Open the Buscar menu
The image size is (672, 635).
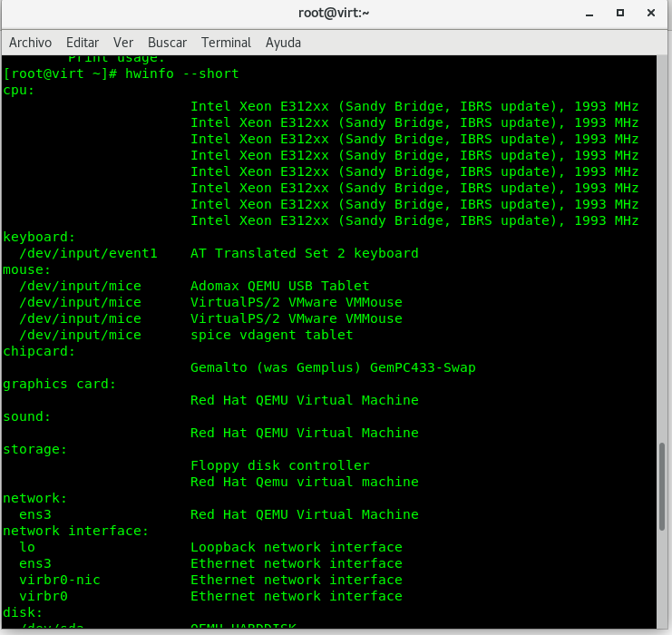[x=167, y=43]
